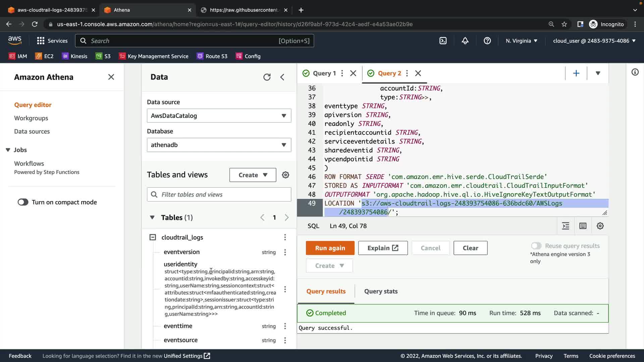The image size is (644, 362).
Task: Open the Tables and views settings gear
Action: click(x=285, y=175)
